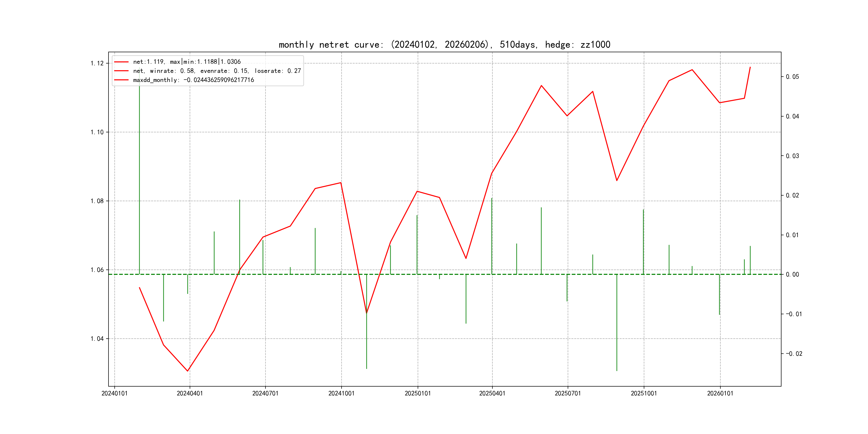The width and height of the screenshot is (868, 434).
Task: Click the 1.12 left axis tick label
Action: click(97, 63)
